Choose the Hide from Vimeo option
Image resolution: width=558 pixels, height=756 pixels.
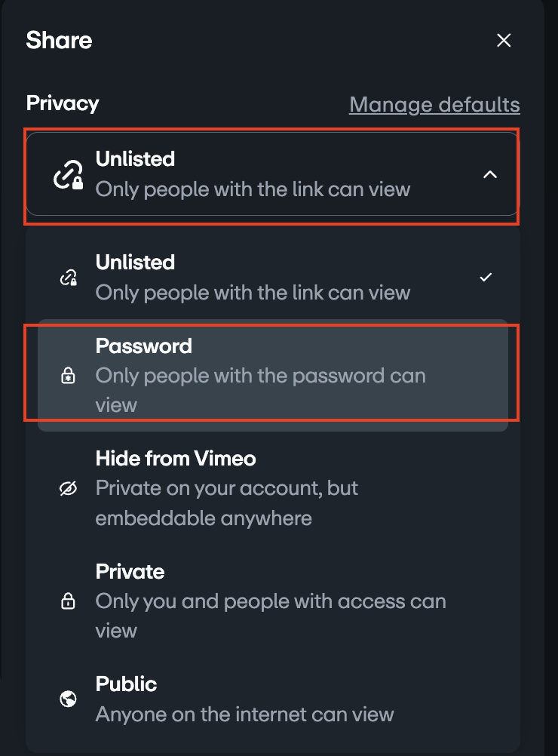[x=271, y=488]
